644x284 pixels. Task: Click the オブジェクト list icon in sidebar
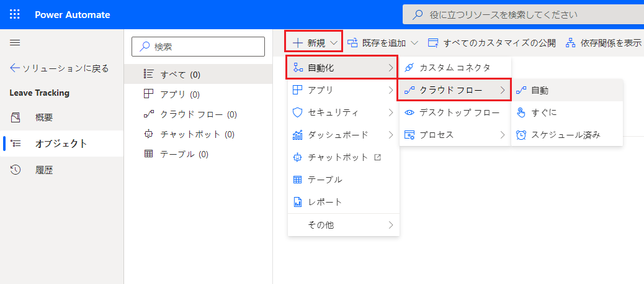pyautogui.click(x=15, y=144)
